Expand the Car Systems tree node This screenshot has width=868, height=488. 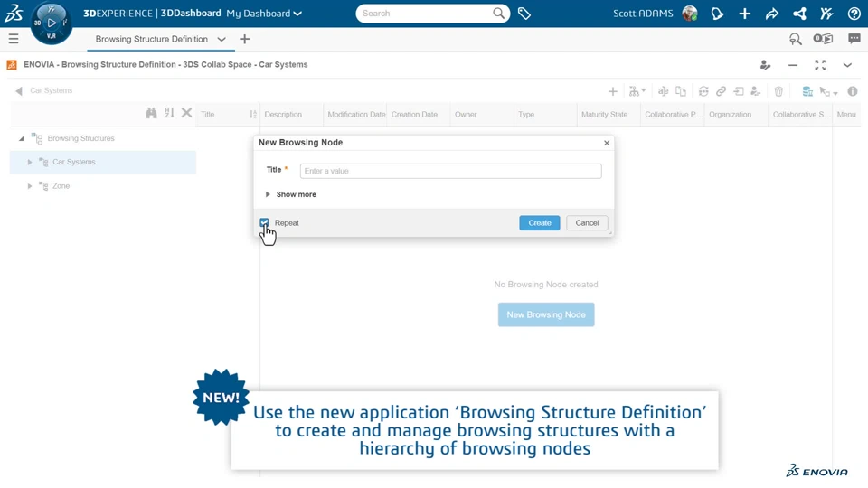click(x=29, y=162)
